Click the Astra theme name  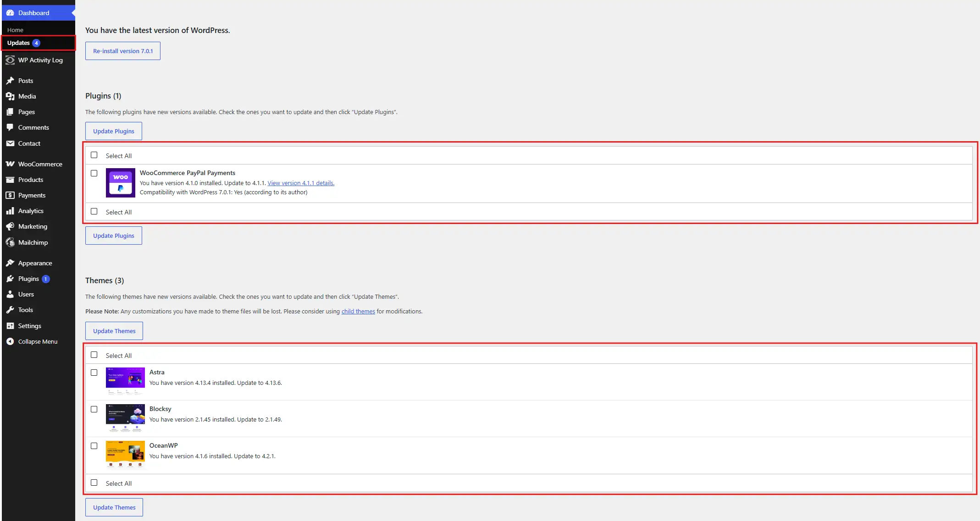(x=157, y=372)
